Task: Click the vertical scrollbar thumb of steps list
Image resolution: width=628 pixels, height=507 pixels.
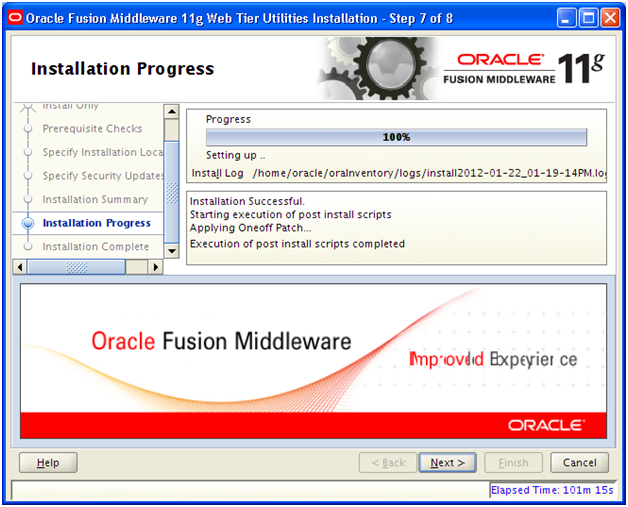Action: pyautogui.click(x=172, y=192)
